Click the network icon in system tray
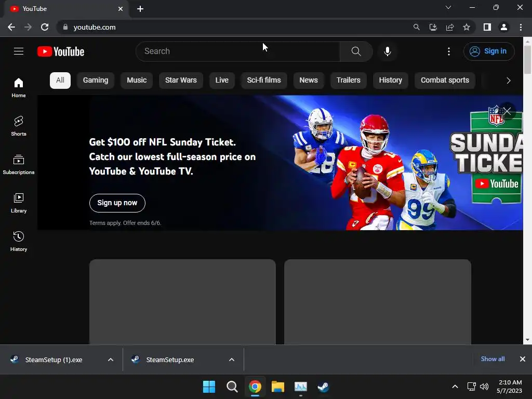Screen dimensions: 532x399 coord(471,387)
